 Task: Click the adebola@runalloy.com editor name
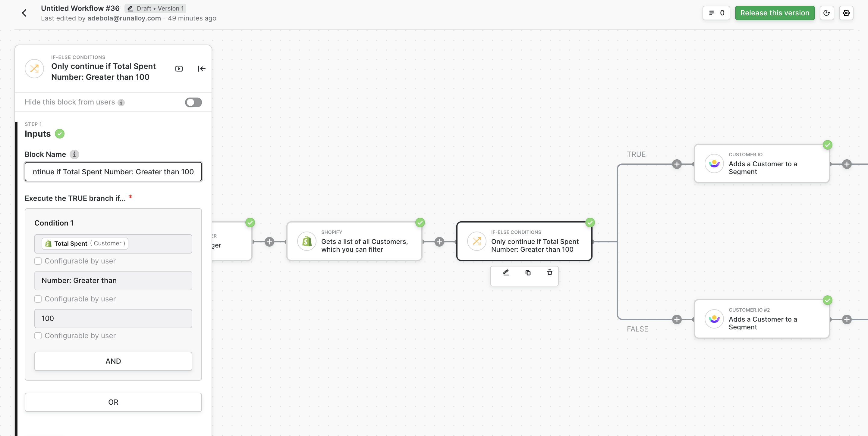(124, 18)
